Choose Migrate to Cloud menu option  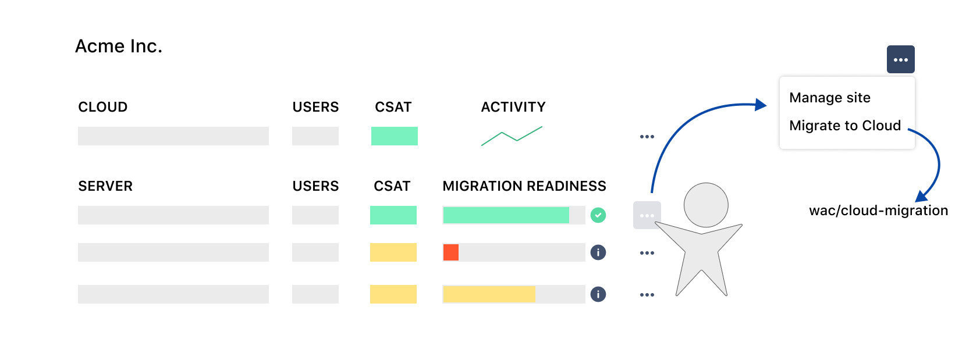click(845, 126)
